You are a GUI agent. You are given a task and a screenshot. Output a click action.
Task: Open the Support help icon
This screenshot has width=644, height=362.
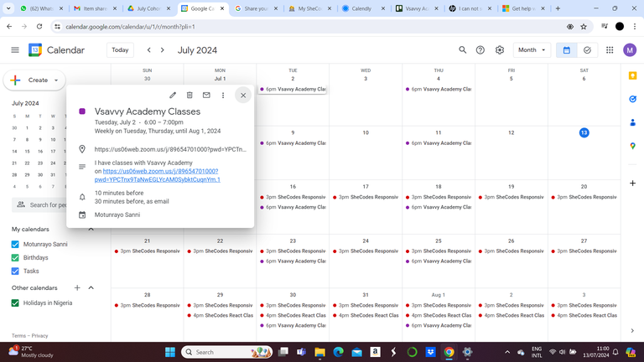point(480,50)
